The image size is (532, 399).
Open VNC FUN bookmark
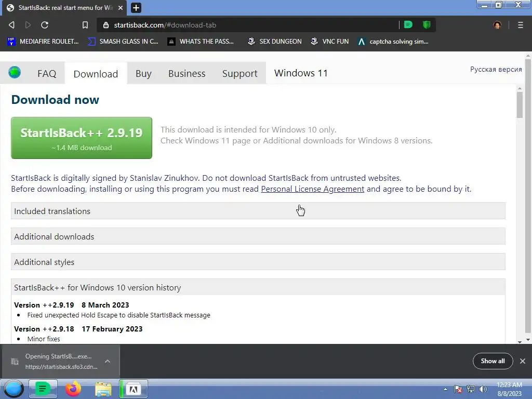click(x=329, y=42)
